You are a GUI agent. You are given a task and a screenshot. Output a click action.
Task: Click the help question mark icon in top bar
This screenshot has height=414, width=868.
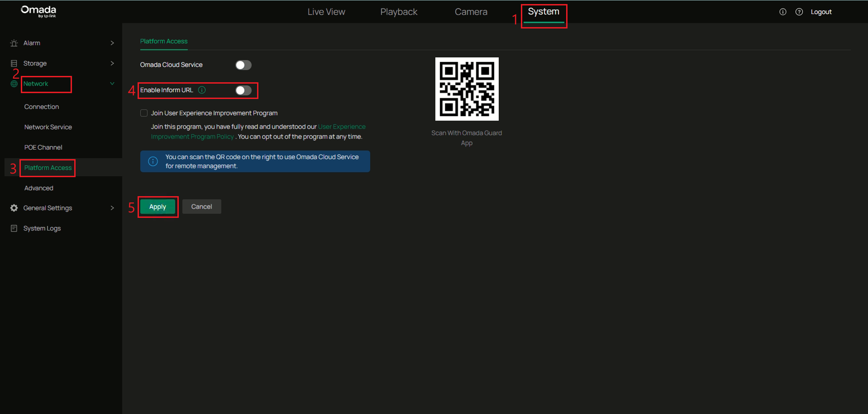point(799,12)
